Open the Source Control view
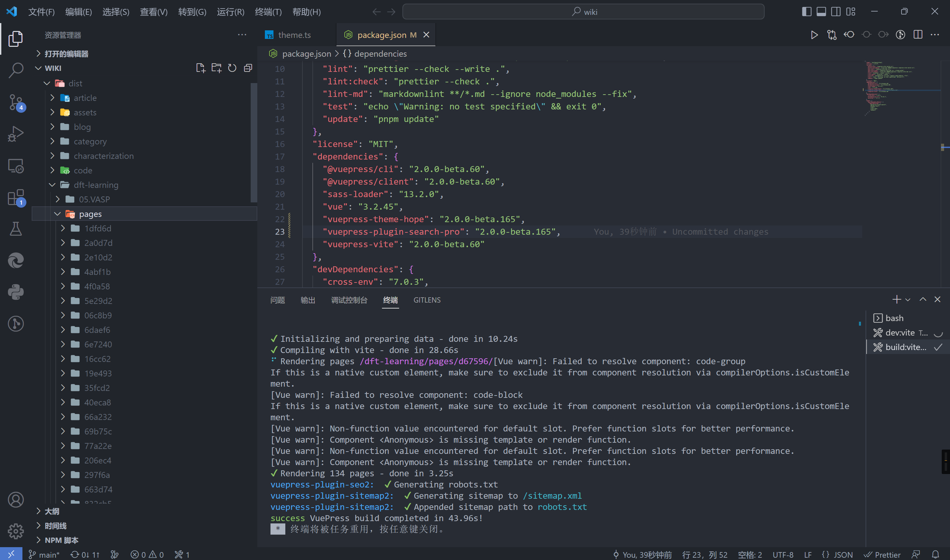Screen dimensions: 950x560 pyautogui.click(x=16, y=102)
